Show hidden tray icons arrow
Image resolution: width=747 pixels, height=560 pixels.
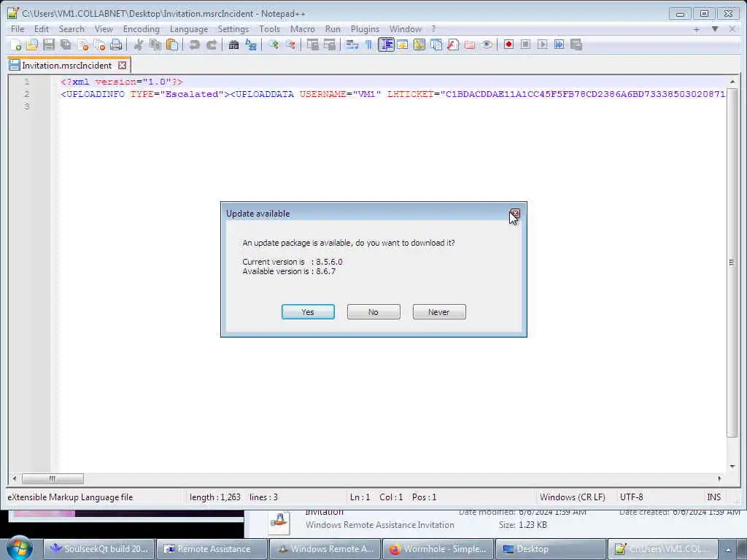pyautogui.click(x=728, y=550)
